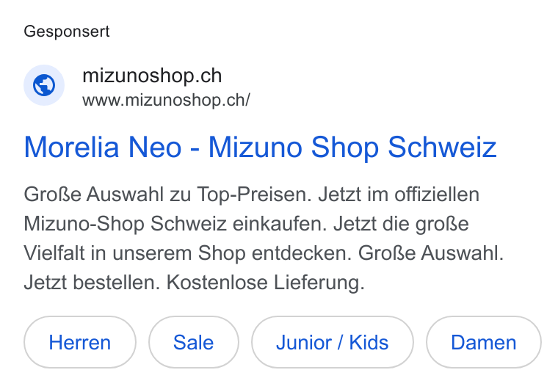Click the light blue circle behind the globe
This screenshot has width=558, height=392.
[x=44, y=85]
